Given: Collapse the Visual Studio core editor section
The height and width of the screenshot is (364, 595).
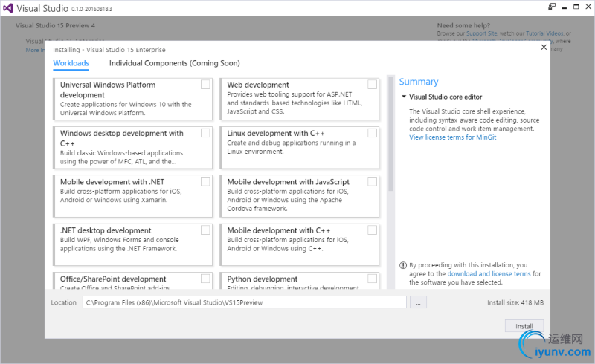Looking at the screenshot, I should [403, 97].
